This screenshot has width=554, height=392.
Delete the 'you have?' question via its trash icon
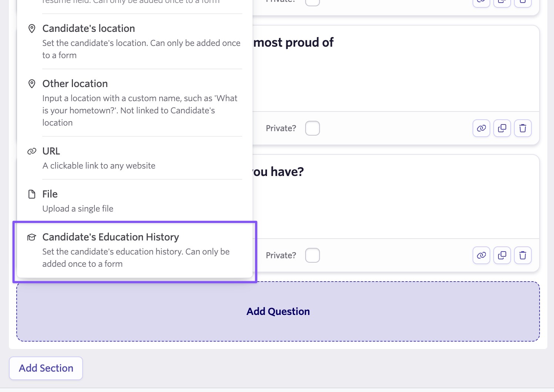(523, 255)
